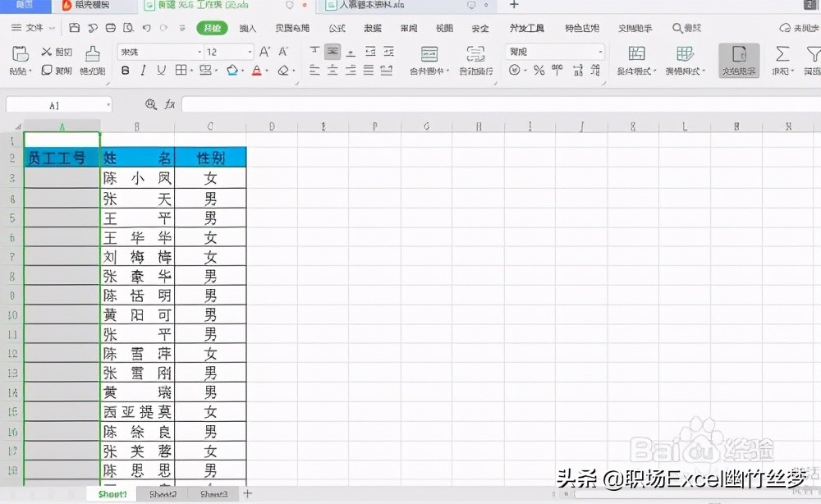Toggle italic formatting

point(142,71)
